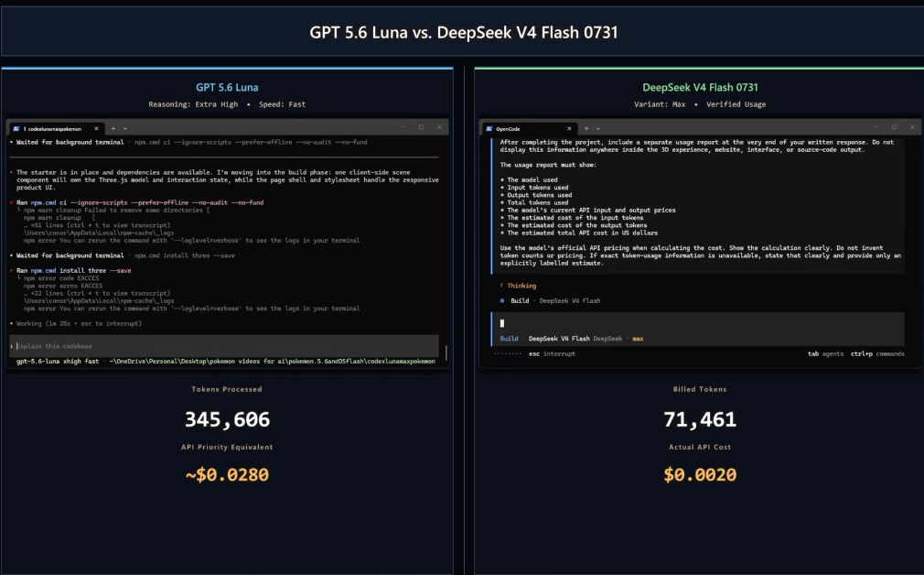Open the tab dropdown in the codexlunamaxpokemon window

[x=125, y=128]
